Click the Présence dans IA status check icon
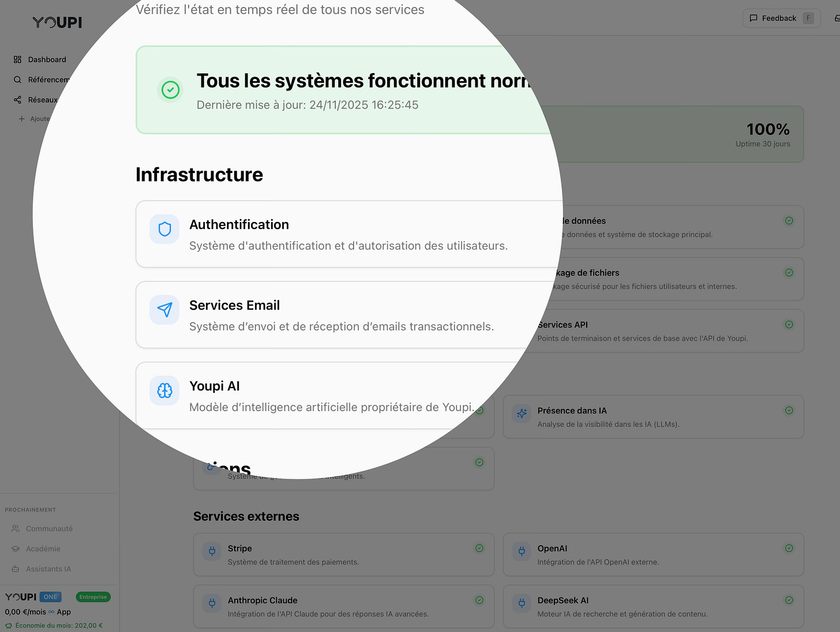 (789, 411)
